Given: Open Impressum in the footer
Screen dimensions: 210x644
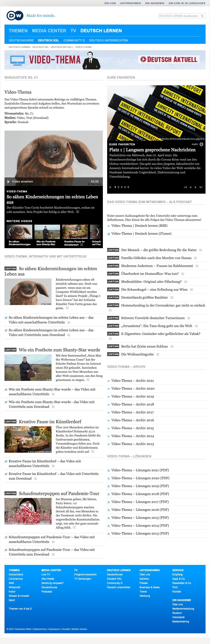Looking at the screenshot, I should pos(54,629).
